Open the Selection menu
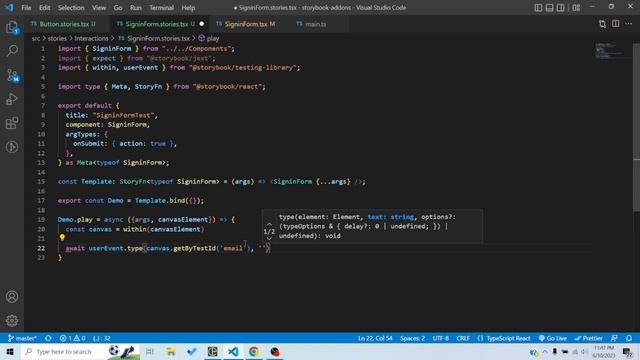This screenshot has width=640, height=360. 71,8
